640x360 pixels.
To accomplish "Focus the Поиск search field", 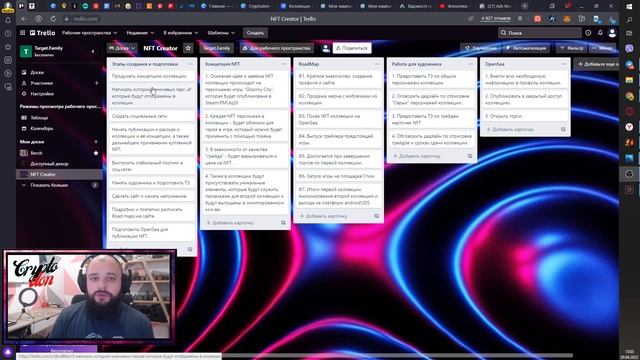I will [540, 33].
